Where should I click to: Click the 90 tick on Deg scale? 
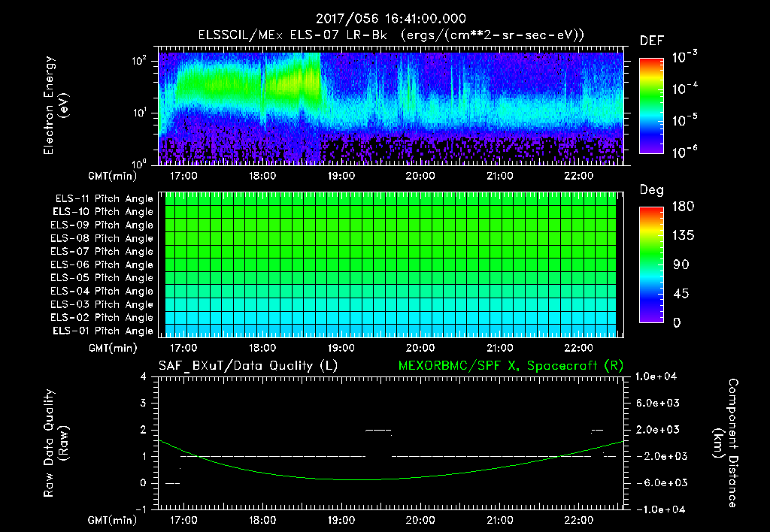coord(681,265)
